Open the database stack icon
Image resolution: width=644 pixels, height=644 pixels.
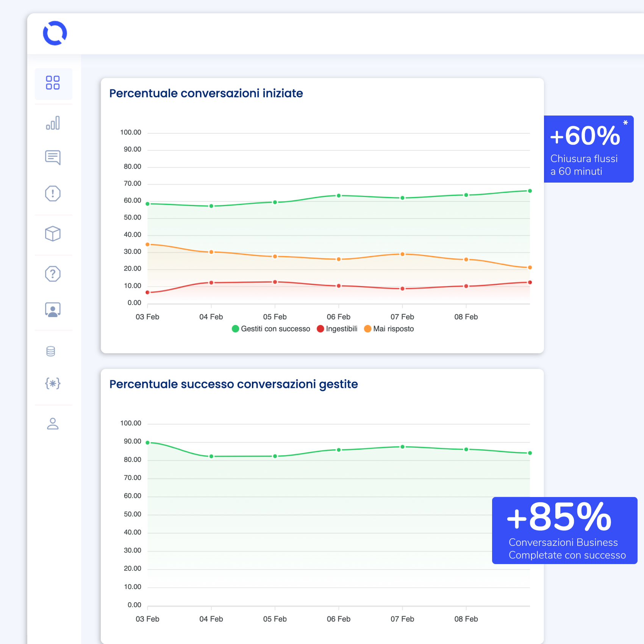coord(51,351)
